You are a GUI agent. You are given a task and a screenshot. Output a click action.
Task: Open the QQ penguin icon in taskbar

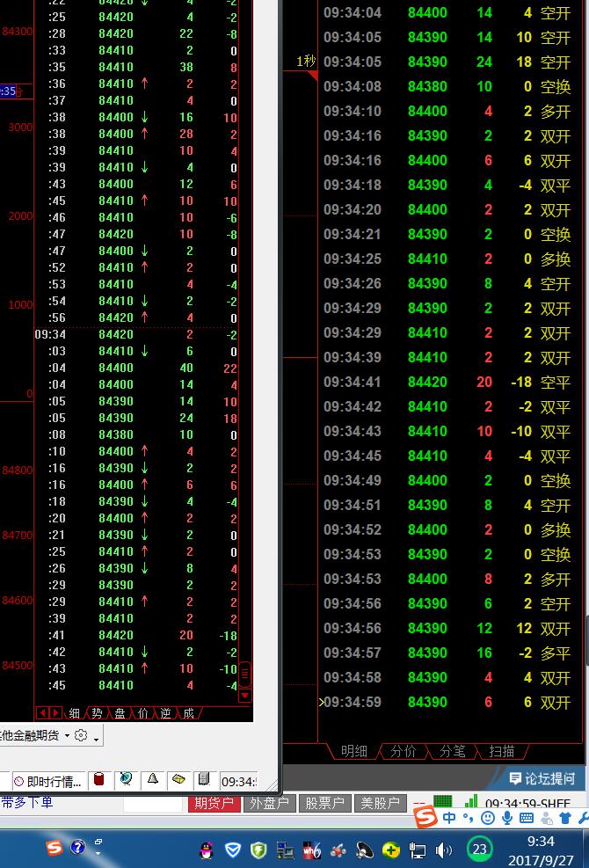point(206,850)
